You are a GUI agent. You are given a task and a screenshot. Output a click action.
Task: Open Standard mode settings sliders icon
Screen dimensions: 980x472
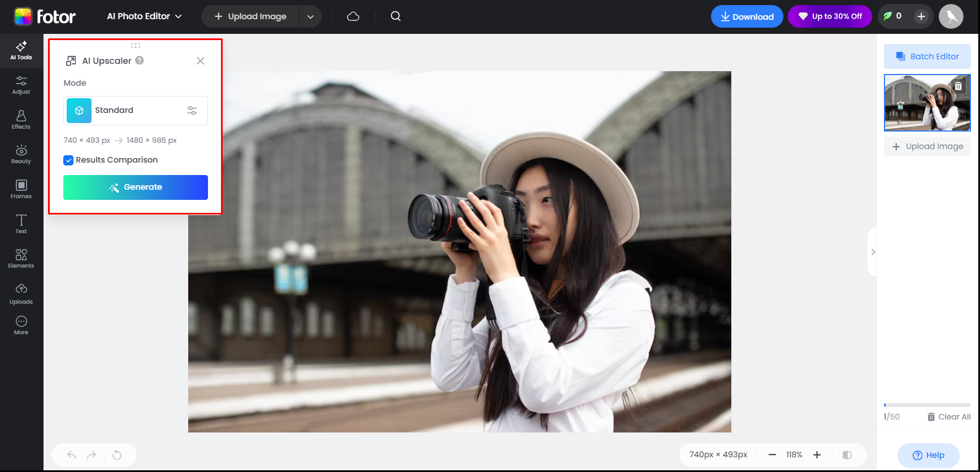point(192,111)
